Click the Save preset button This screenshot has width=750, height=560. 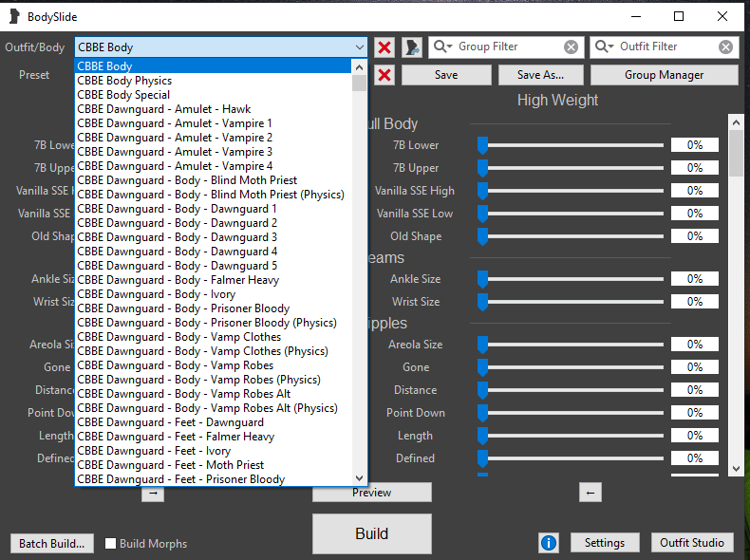pos(446,75)
